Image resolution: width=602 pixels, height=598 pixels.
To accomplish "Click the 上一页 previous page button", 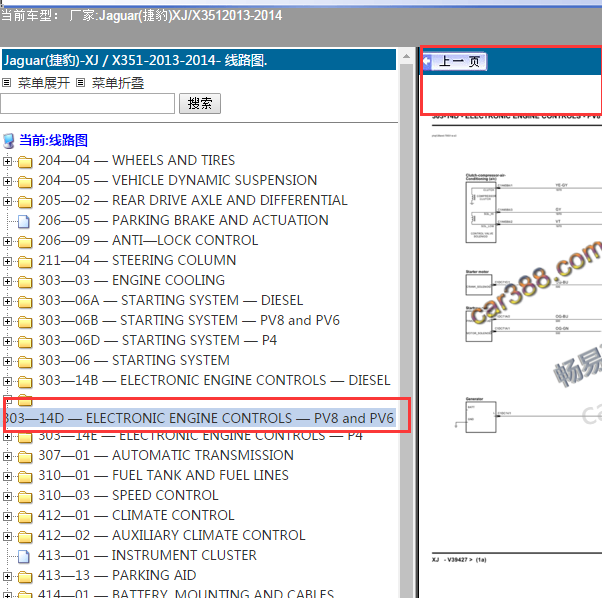I will pos(455,61).
